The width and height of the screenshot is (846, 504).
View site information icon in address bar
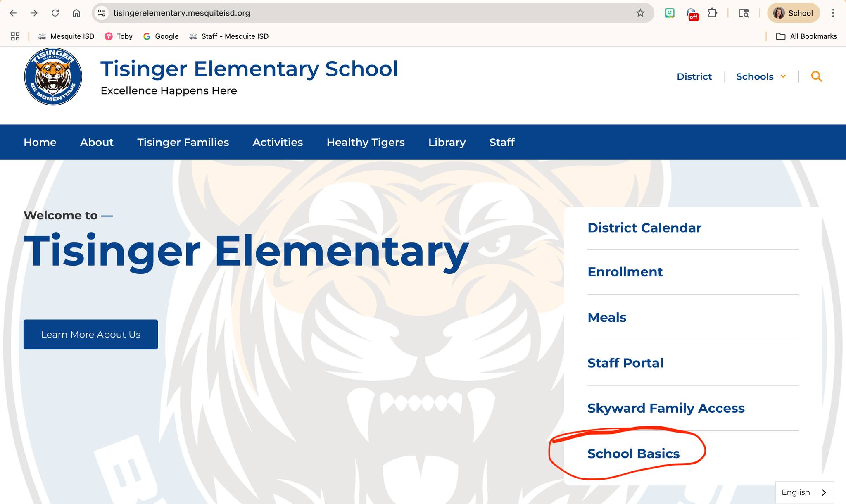102,13
